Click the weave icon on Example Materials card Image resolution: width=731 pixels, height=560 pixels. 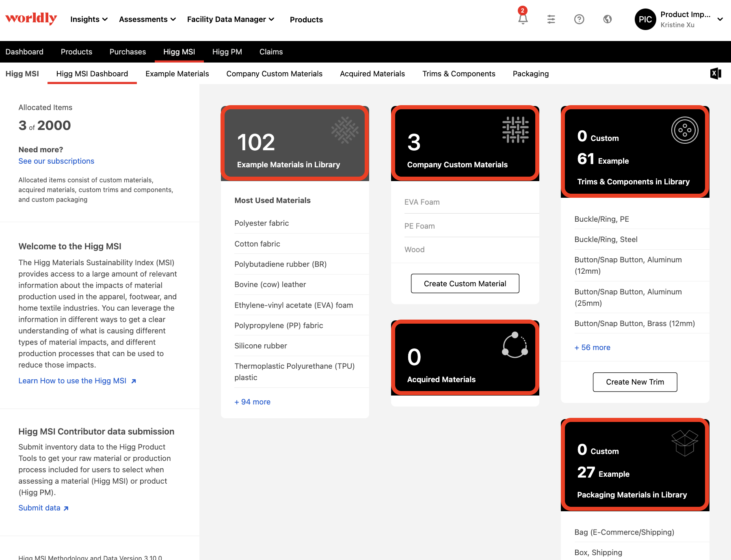tap(345, 130)
